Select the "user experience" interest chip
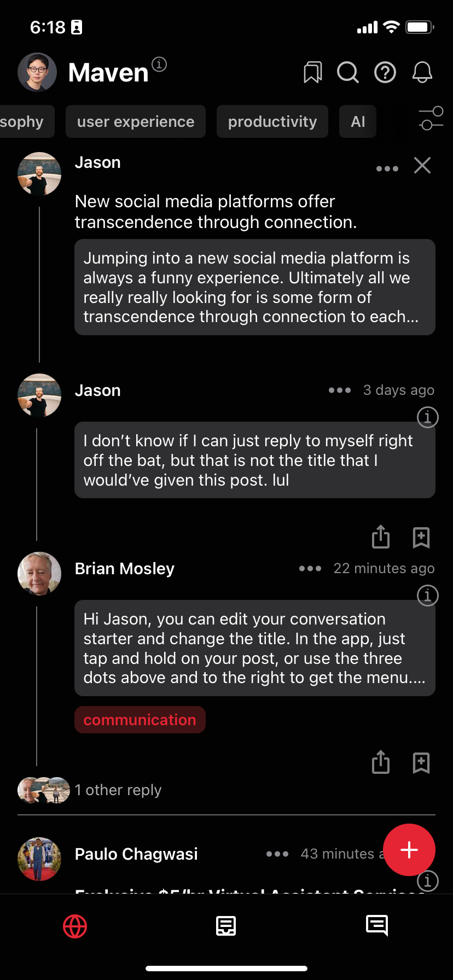Viewport: 453px width, 980px height. pos(136,121)
